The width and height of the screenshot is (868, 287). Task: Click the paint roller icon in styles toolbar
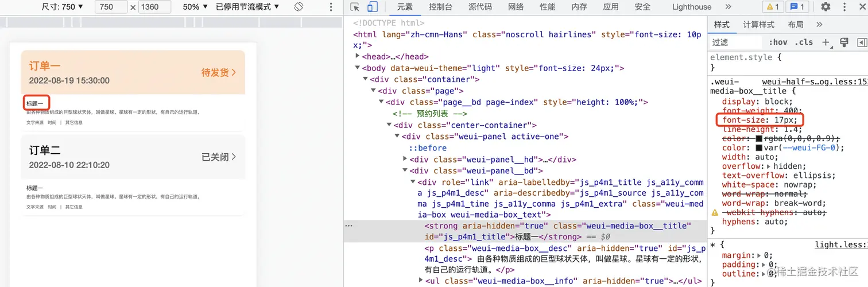click(x=844, y=42)
